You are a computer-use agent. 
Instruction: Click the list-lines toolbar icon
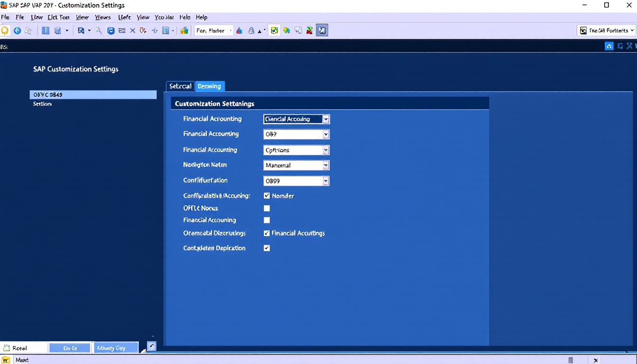click(122, 31)
